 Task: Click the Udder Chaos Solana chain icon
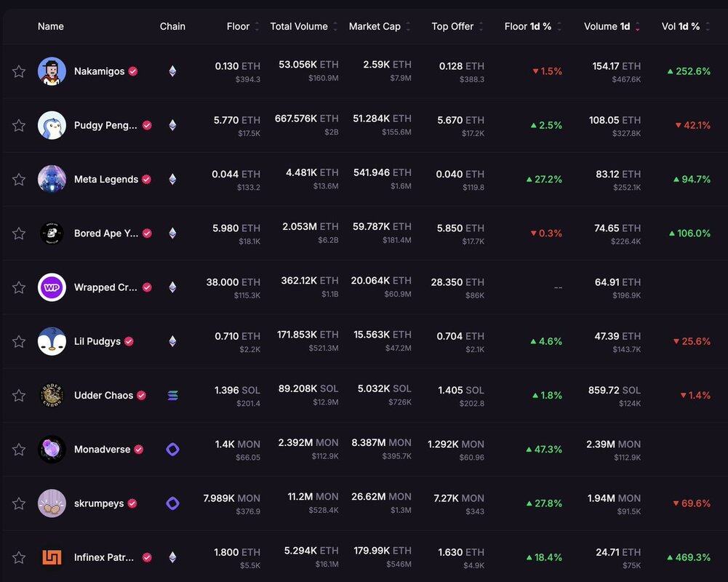pyautogui.click(x=172, y=396)
